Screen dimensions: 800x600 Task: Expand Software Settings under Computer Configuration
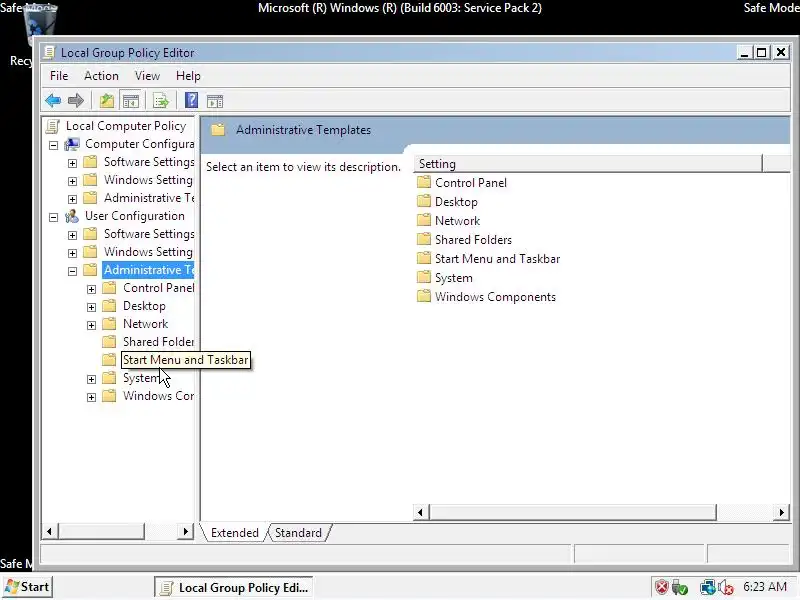72,163
